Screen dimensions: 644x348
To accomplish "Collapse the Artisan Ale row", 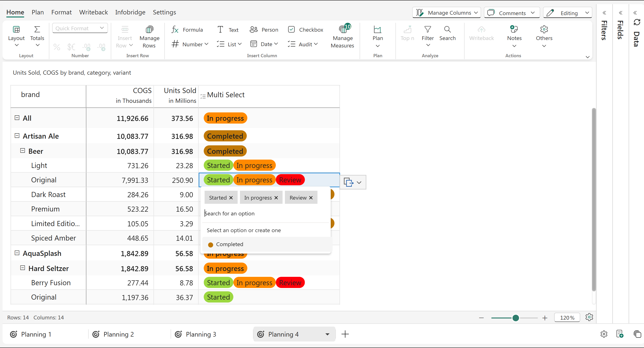I will pyautogui.click(x=17, y=136).
